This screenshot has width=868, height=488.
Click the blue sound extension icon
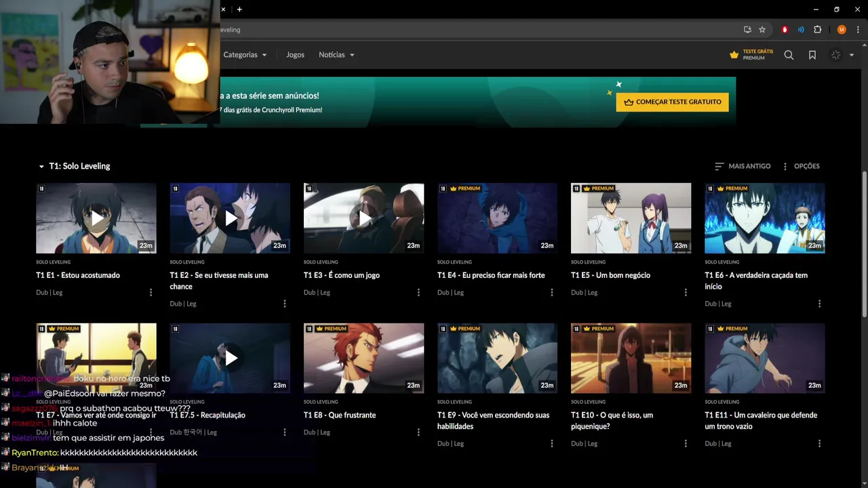pyautogui.click(x=801, y=30)
